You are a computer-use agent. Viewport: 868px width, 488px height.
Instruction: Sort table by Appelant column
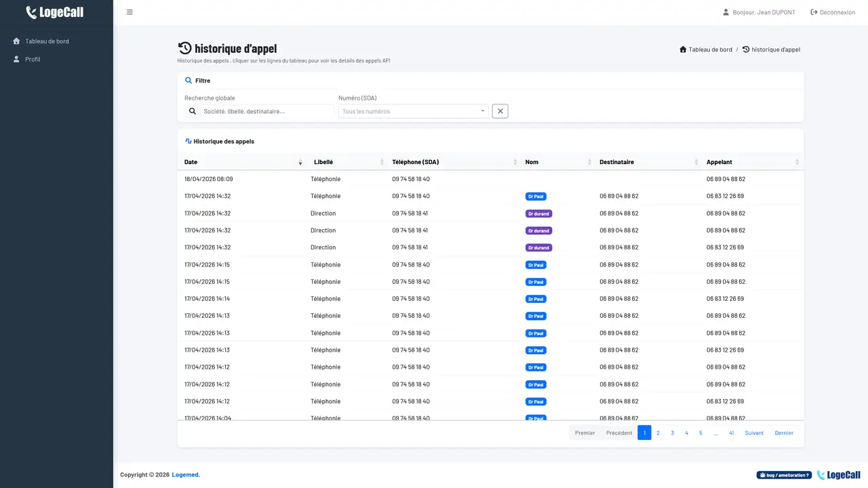(x=753, y=162)
